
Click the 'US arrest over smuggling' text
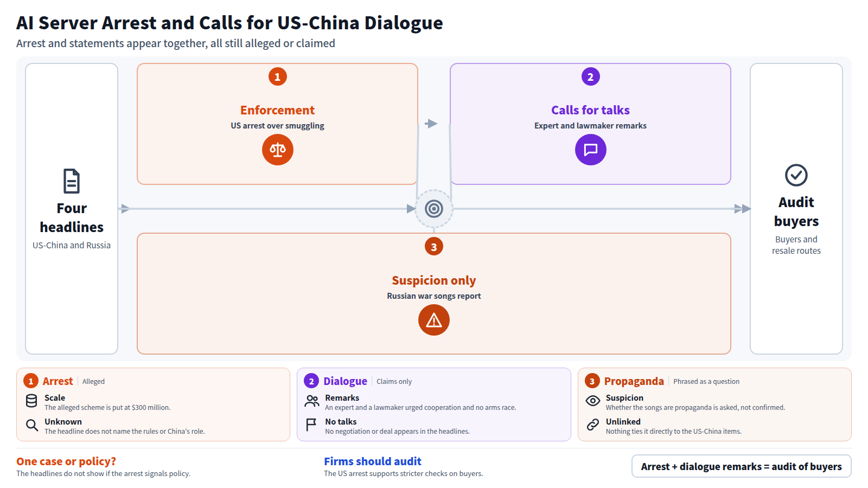pos(278,126)
